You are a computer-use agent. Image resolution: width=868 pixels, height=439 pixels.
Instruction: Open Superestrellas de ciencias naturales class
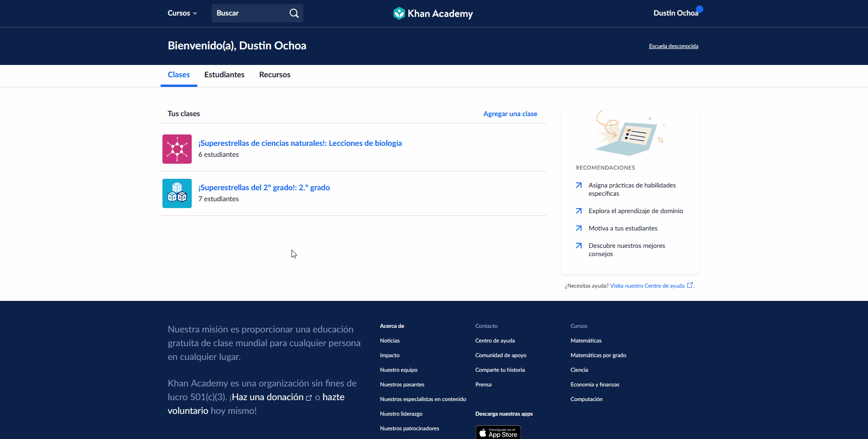click(x=300, y=143)
